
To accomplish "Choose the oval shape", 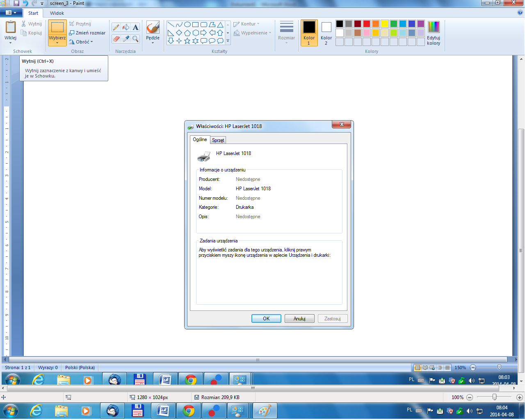I will (x=187, y=25).
